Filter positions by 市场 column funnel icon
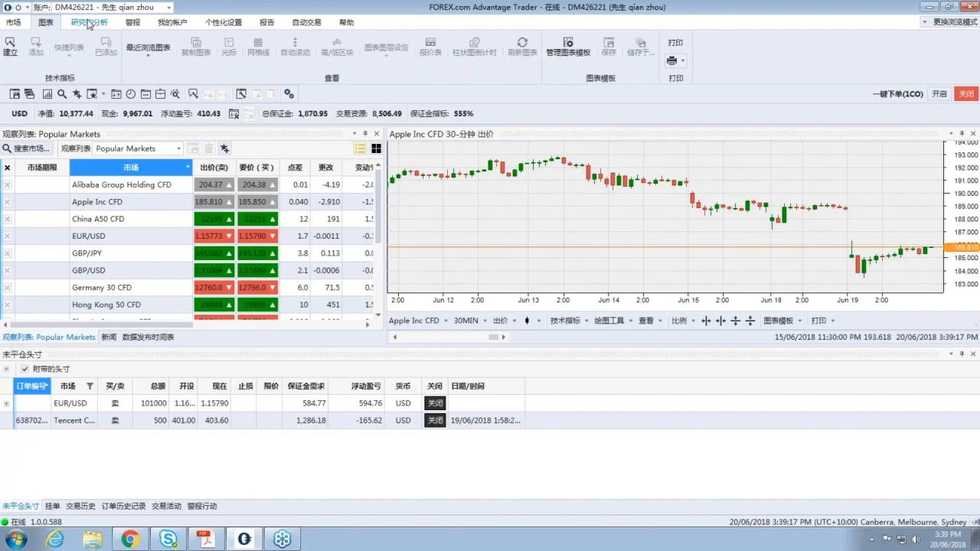The width and height of the screenshot is (980, 551). [90, 386]
